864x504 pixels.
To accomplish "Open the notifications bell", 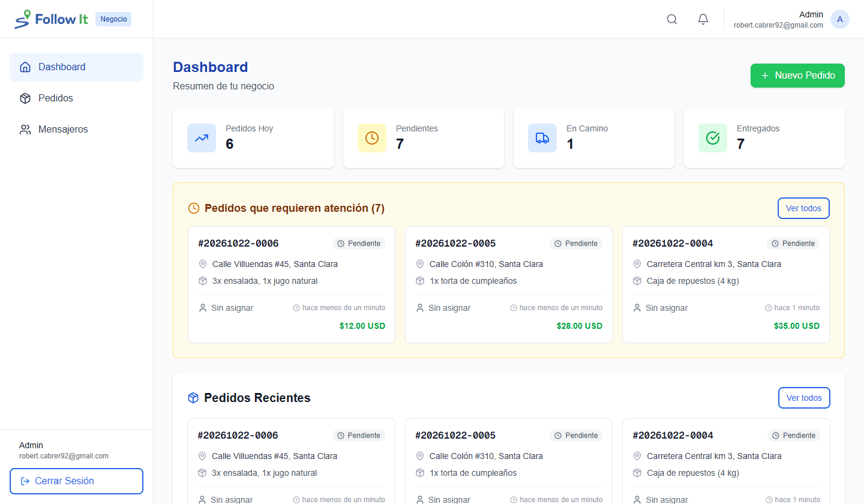I will 703,19.
